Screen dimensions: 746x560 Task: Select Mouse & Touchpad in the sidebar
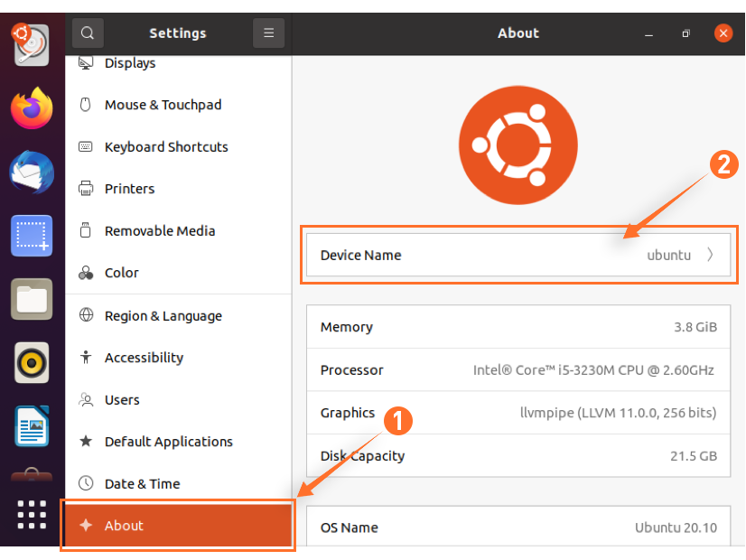(178, 105)
